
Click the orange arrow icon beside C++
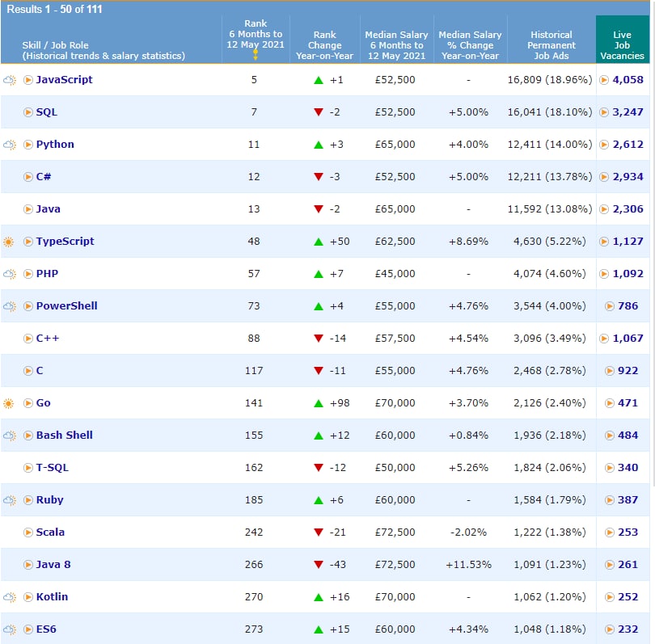point(28,339)
